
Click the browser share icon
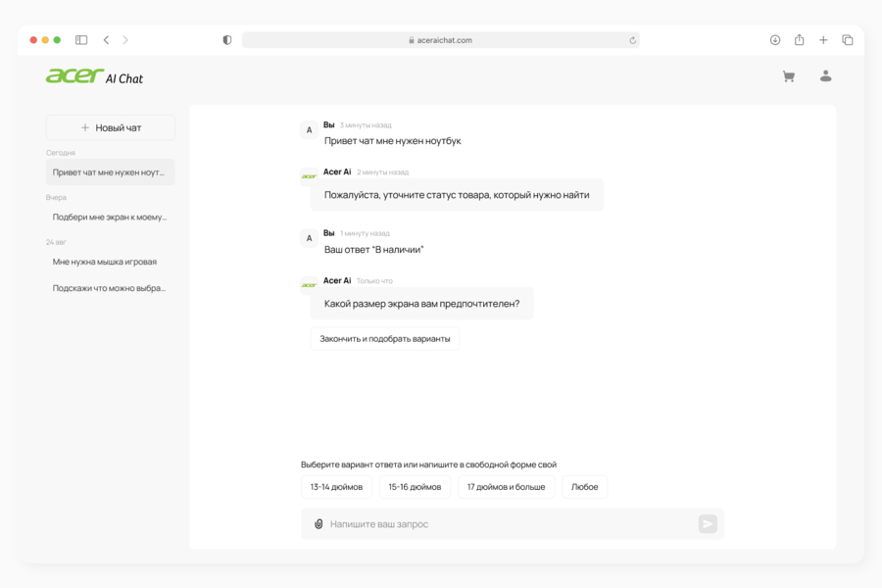(800, 39)
